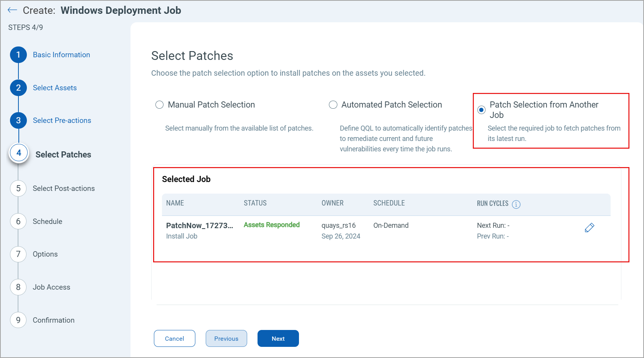Click the back arrow to exit job creation

coord(12,10)
